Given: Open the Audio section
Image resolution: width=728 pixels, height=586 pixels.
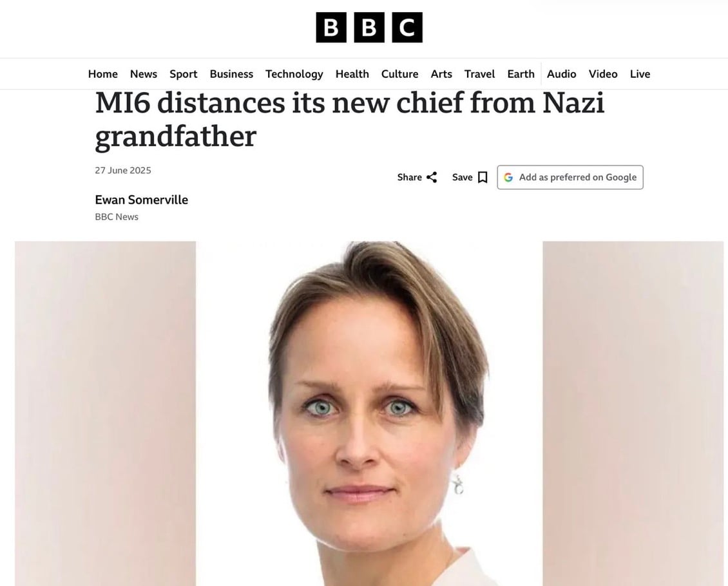Looking at the screenshot, I should point(561,74).
